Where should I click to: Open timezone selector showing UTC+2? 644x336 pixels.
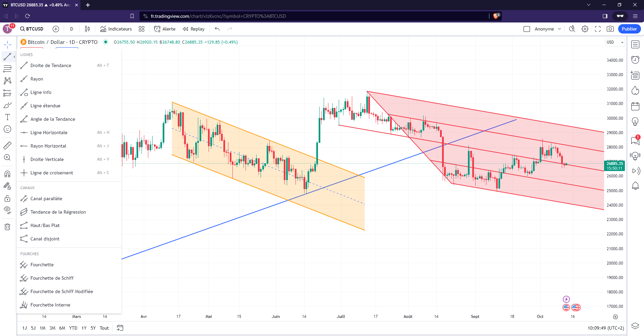606,328
